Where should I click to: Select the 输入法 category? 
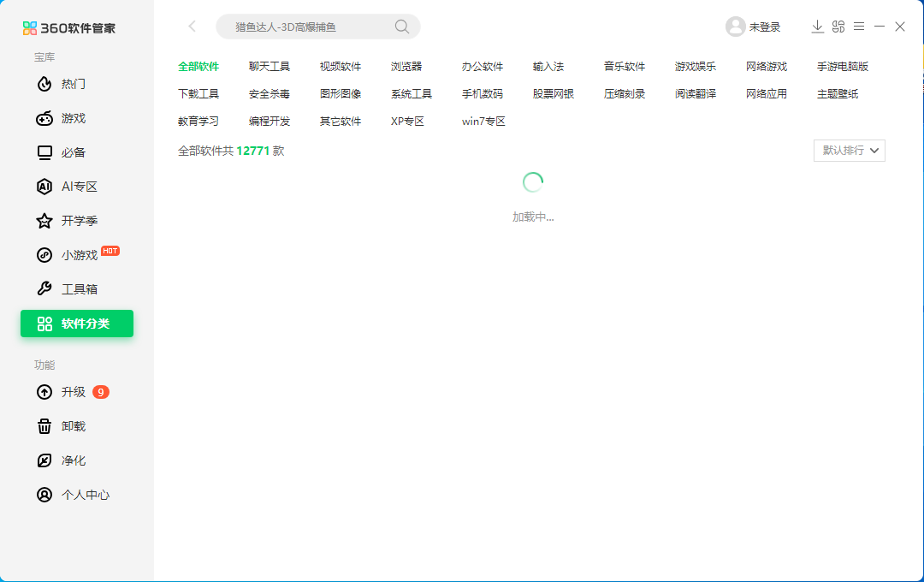click(548, 67)
